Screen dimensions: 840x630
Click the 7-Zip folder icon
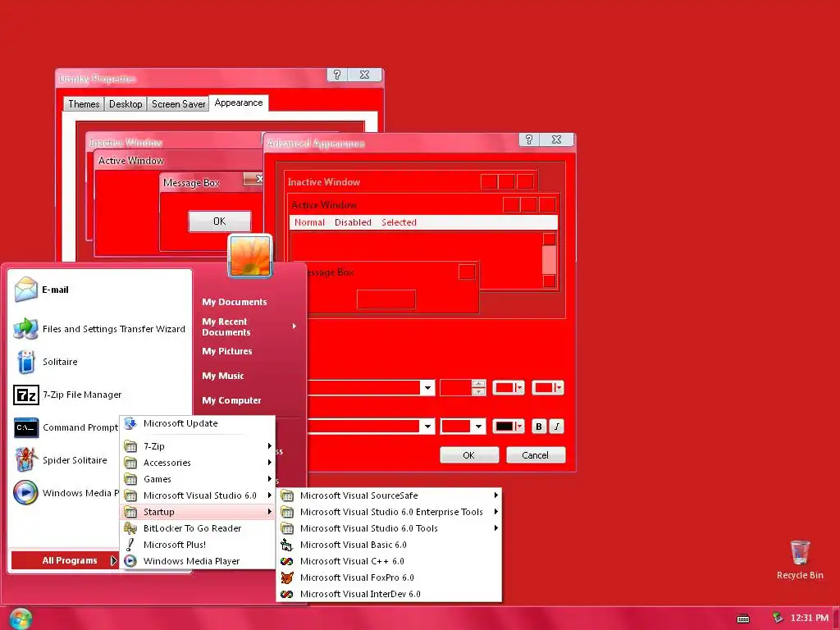click(x=130, y=446)
